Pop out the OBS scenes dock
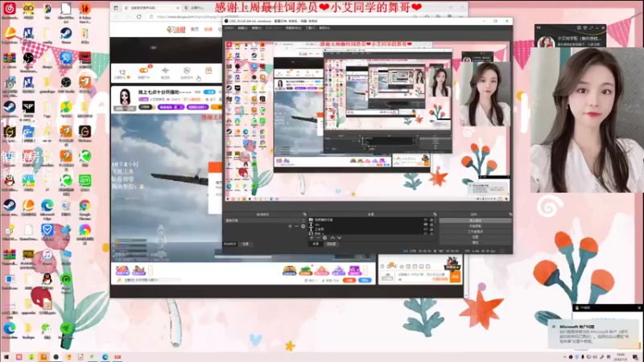Image resolution: width=644 pixels, height=362 pixels. (304, 214)
